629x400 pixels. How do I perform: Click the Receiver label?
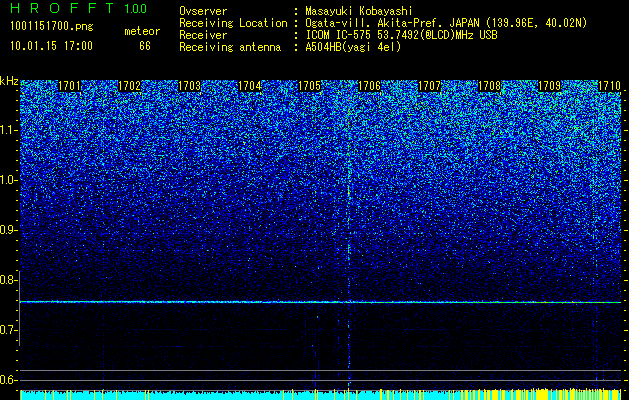pos(203,35)
